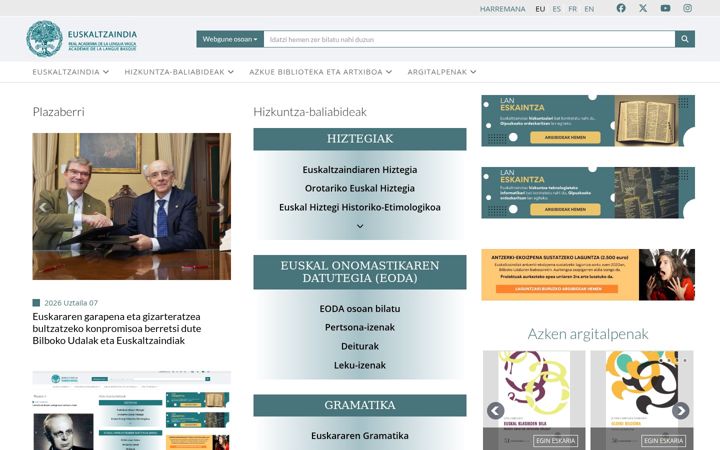720x450 pixels.
Task: Open Euskararen Gramatika link
Action: tap(360, 435)
